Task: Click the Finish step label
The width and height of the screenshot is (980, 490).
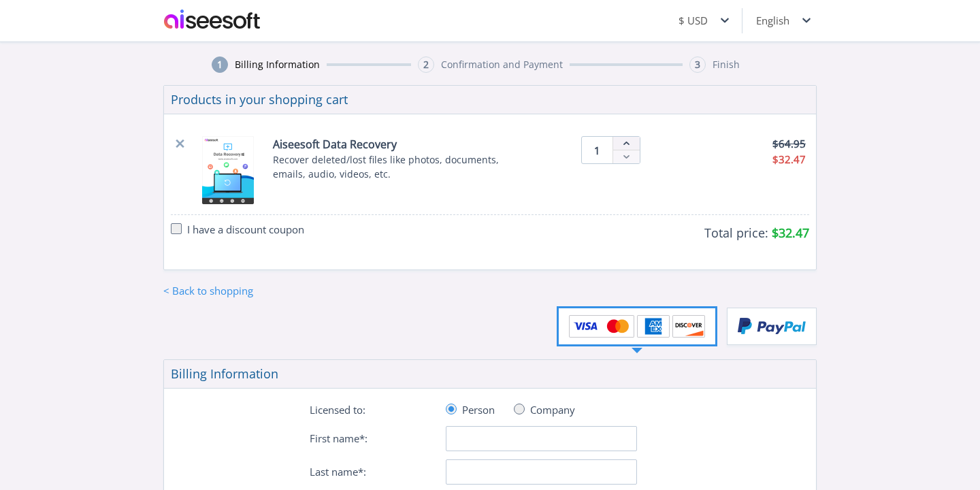Action: pyautogui.click(x=725, y=64)
